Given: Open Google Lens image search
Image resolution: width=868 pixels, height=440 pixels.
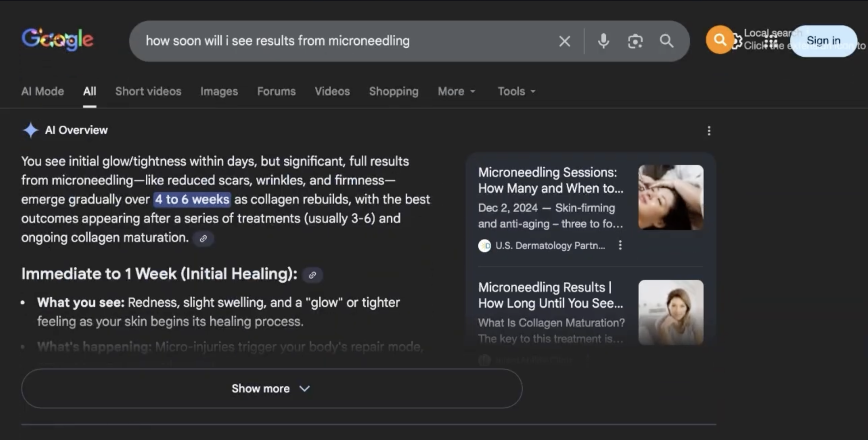Looking at the screenshot, I should 635,41.
